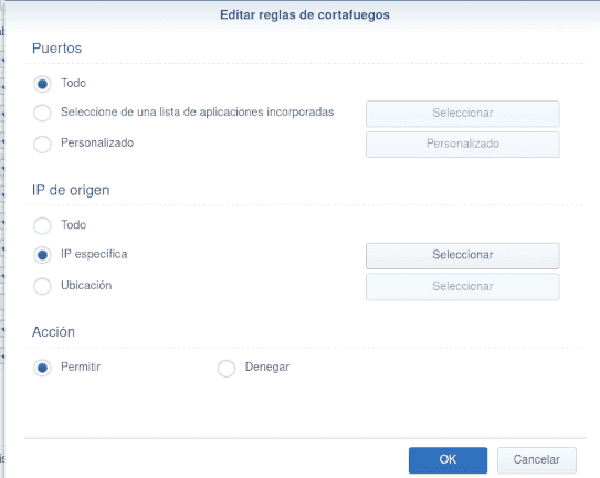Image resolution: width=600 pixels, height=478 pixels.
Task: Click the IP de origen section heading
Action: (71, 190)
